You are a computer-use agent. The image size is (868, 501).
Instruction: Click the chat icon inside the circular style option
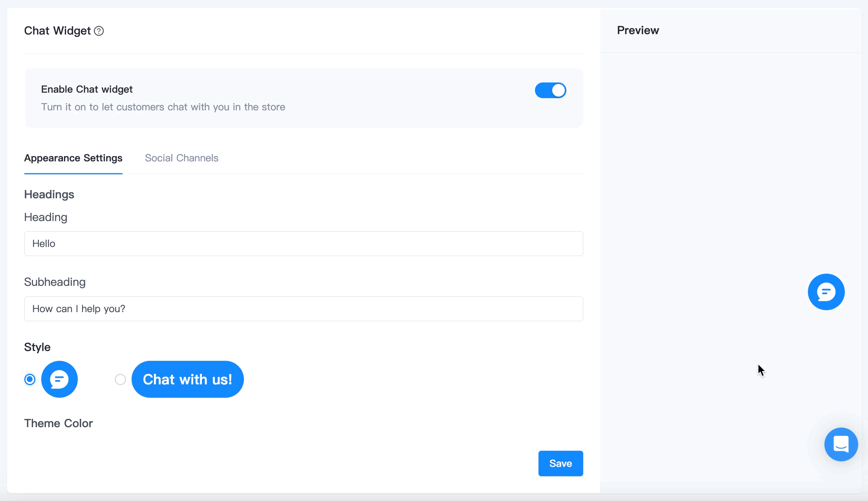(60, 379)
